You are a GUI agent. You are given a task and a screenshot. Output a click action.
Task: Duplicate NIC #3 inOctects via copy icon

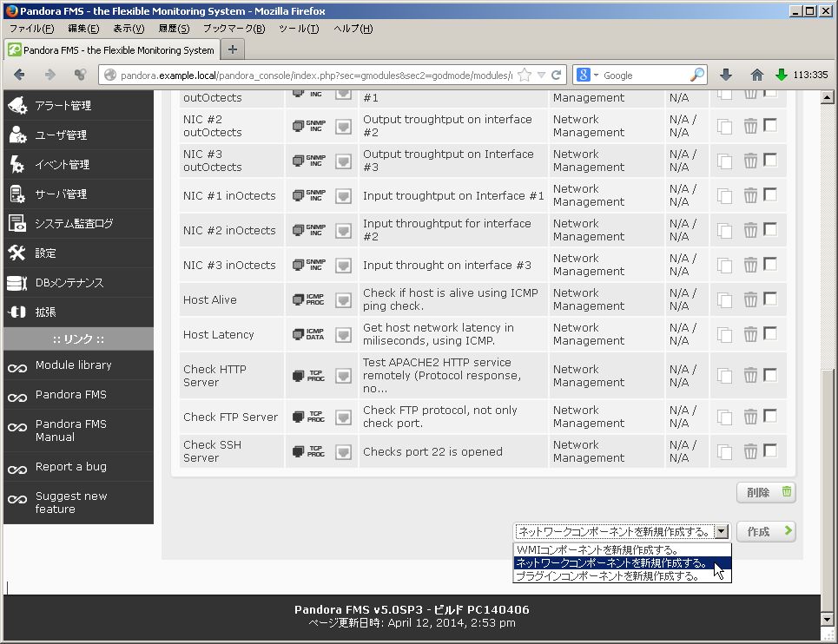pos(725,266)
